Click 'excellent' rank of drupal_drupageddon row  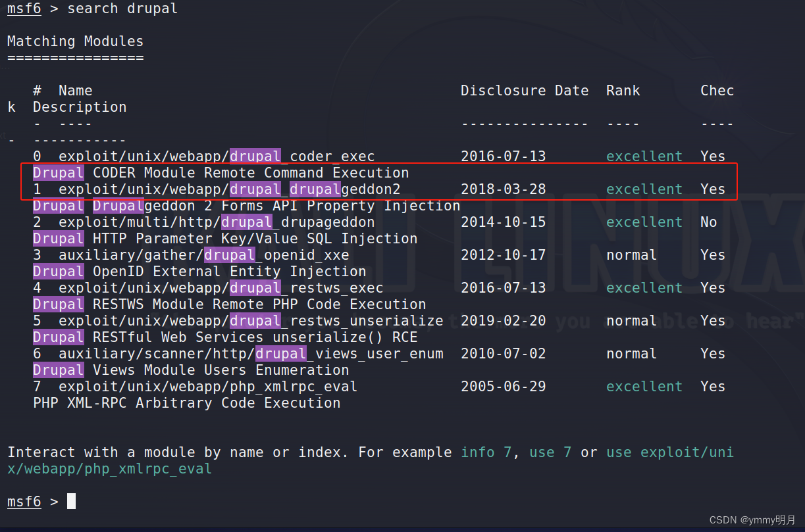pos(644,222)
